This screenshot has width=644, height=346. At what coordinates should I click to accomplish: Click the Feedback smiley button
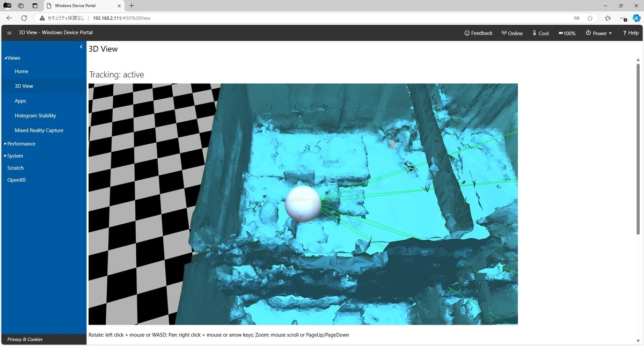point(478,33)
